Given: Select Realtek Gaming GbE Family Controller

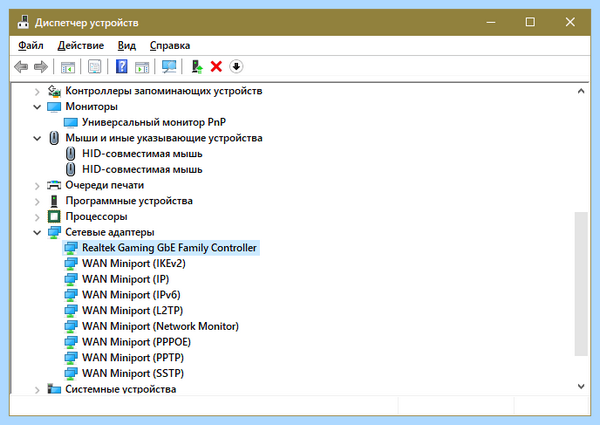Looking at the screenshot, I should coord(169,248).
